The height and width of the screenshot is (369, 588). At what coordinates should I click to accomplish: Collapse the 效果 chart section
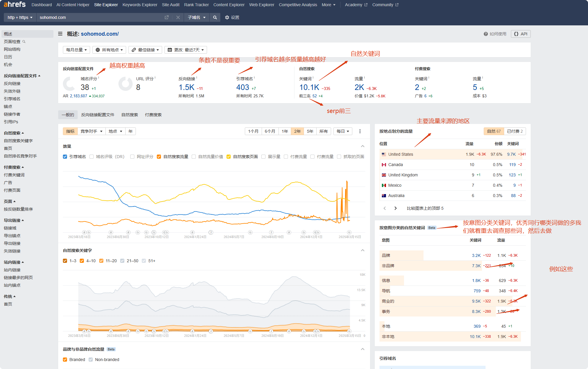click(x=362, y=146)
